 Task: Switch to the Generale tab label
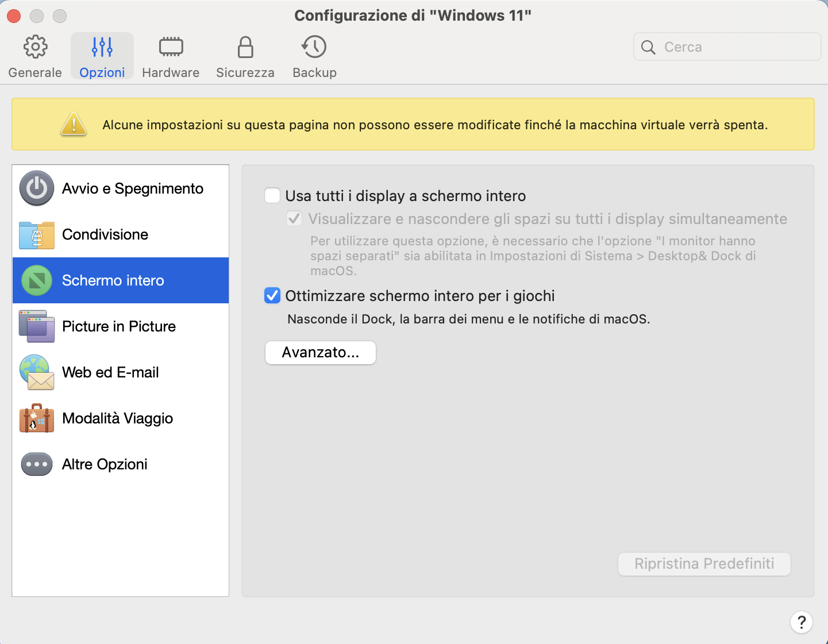(35, 72)
